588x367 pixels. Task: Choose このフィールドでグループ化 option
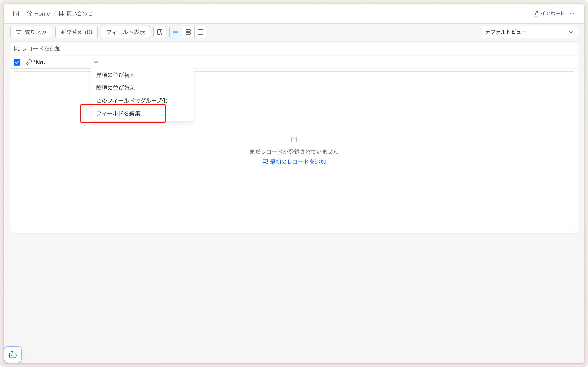(x=131, y=101)
